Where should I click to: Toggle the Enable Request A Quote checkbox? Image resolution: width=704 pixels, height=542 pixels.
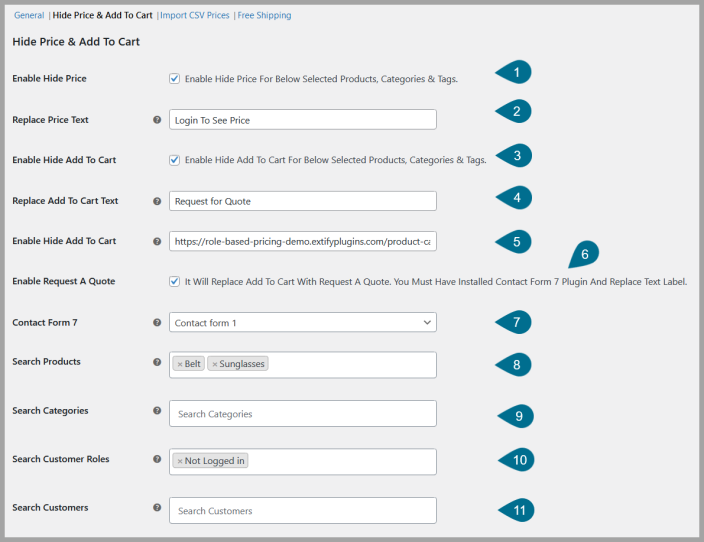(175, 282)
